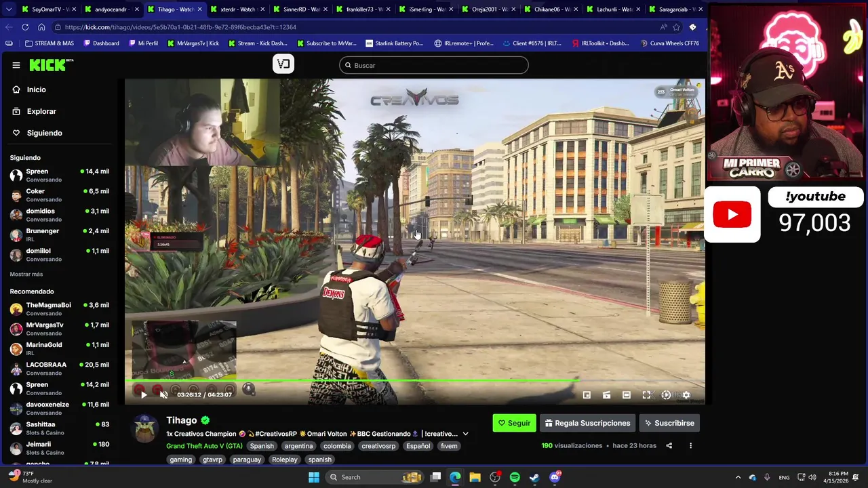Viewport: 868px width, 488px height.
Task: Select the colombia tag
Action: coord(337,446)
